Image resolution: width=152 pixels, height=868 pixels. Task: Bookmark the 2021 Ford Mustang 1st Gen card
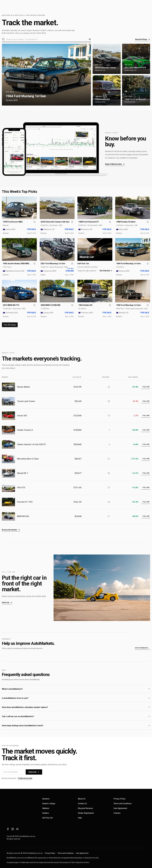[x=72, y=263]
